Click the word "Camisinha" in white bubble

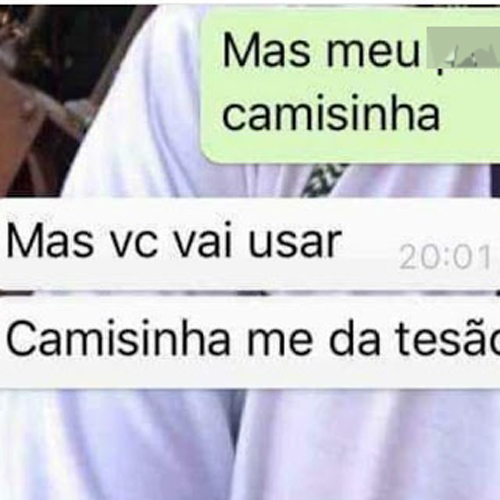point(118,339)
